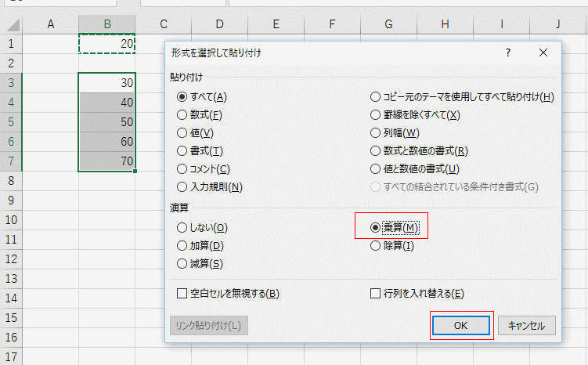Select the 列幅(W) radio button
This screenshot has width=588, height=365.
[376, 133]
